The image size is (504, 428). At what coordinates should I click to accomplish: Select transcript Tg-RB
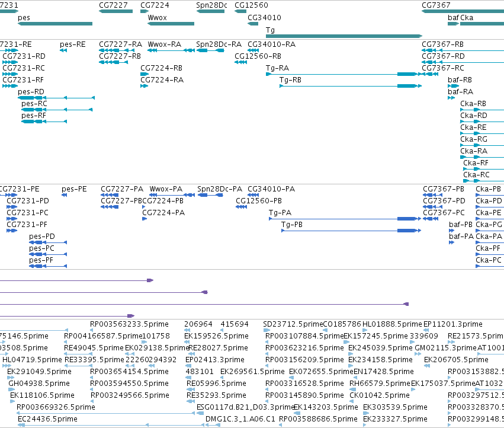pyautogui.click(x=351, y=86)
